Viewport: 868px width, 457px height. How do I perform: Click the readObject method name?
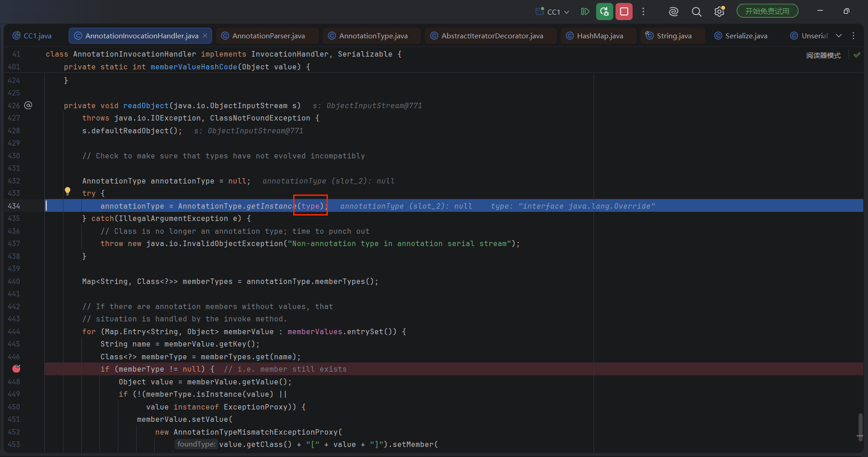[x=146, y=105]
